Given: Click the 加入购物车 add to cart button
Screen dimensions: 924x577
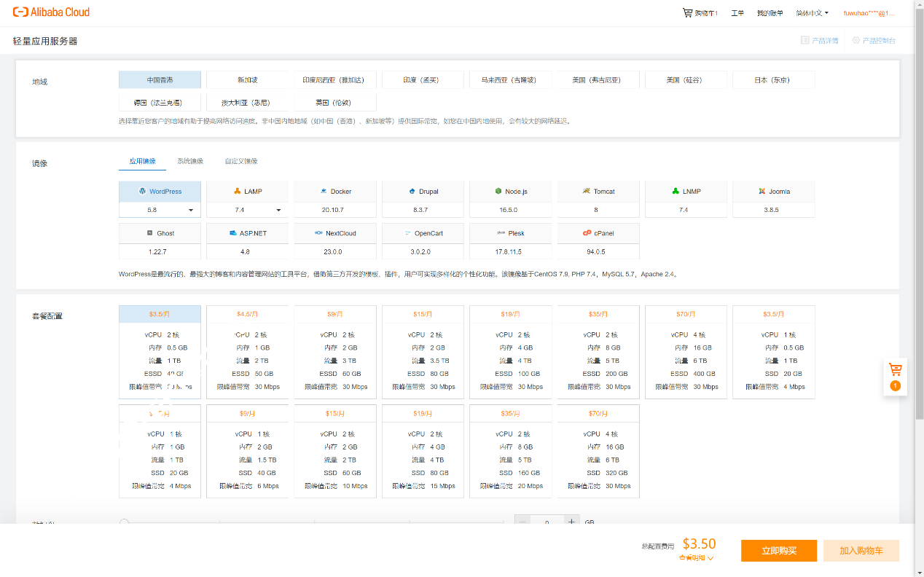Looking at the screenshot, I should (861, 551).
